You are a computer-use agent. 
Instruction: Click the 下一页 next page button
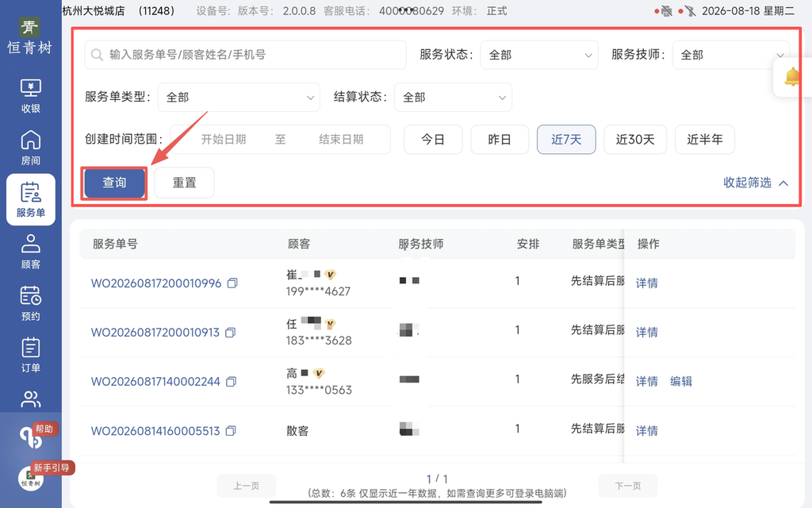(x=628, y=486)
